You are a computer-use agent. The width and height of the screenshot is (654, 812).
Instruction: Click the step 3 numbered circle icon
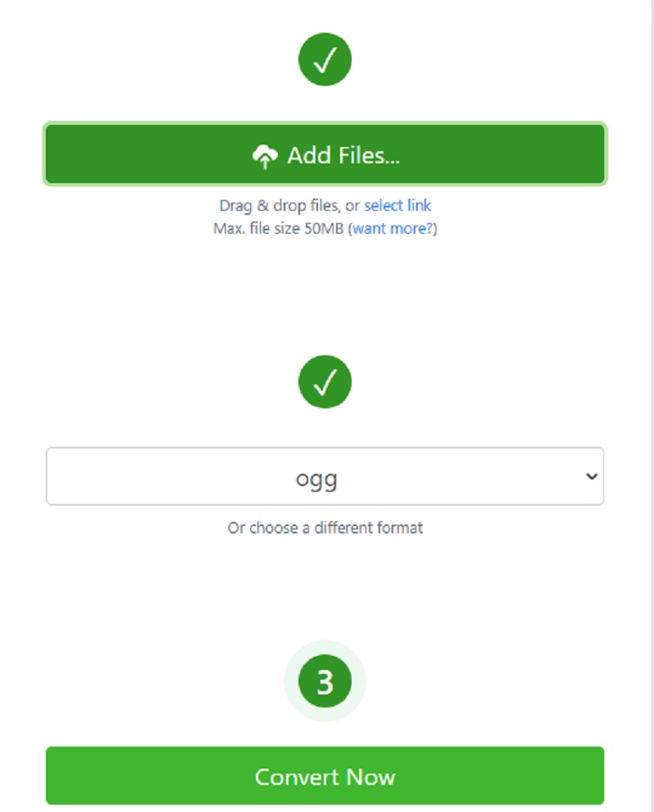coord(325,681)
